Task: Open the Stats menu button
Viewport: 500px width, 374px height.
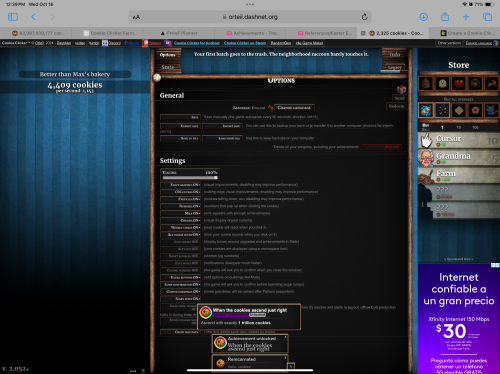Action: (x=168, y=67)
